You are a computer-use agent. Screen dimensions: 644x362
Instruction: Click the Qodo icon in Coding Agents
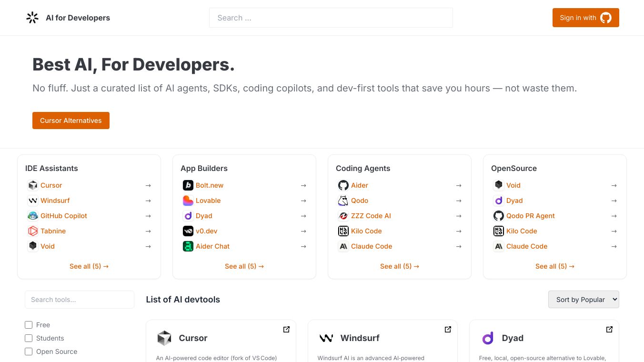pos(343,201)
